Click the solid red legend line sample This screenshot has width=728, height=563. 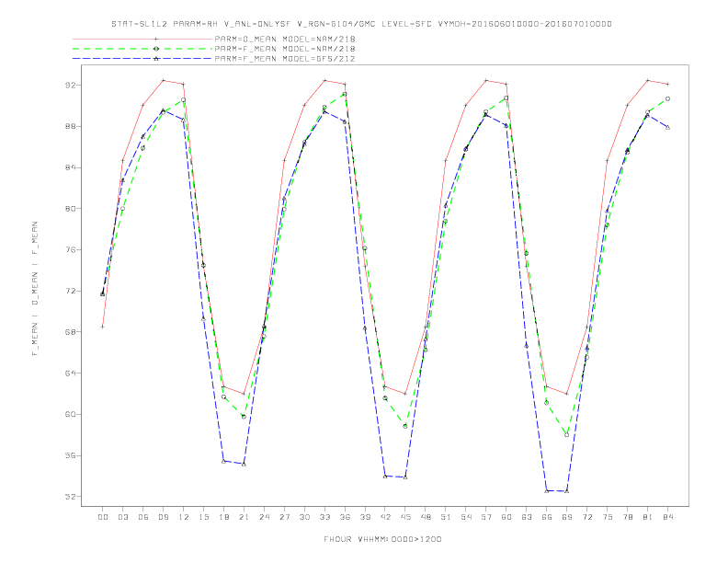(142, 39)
